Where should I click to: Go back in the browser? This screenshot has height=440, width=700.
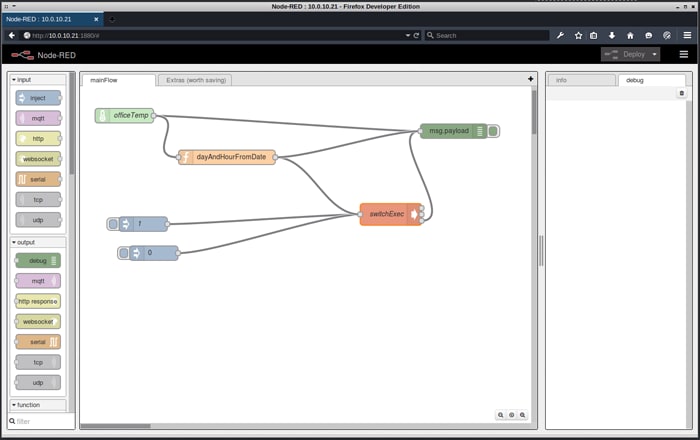(12, 35)
